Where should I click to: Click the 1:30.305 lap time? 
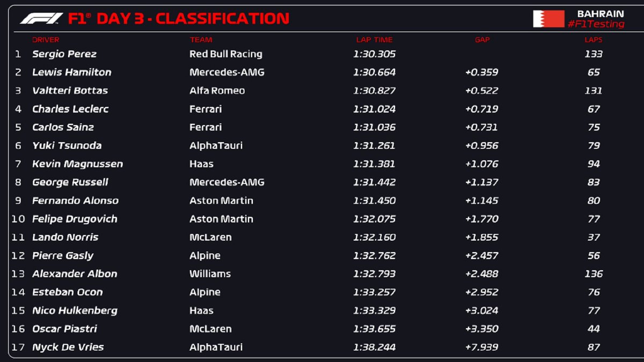point(374,54)
